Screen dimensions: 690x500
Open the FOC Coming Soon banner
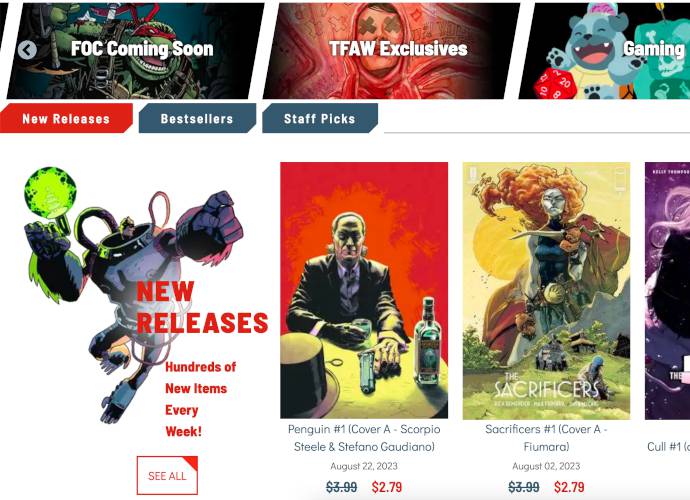(x=136, y=50)
